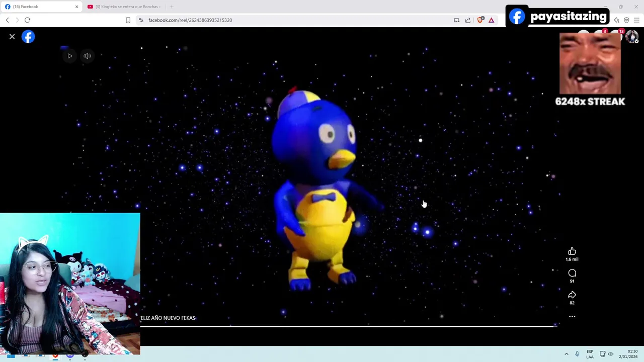Click the reel caption 'ELIZ AÑO NUEVO FEKAS'
Image resolution: width=644 pixels, height=362 pixels.
[168, 318]
